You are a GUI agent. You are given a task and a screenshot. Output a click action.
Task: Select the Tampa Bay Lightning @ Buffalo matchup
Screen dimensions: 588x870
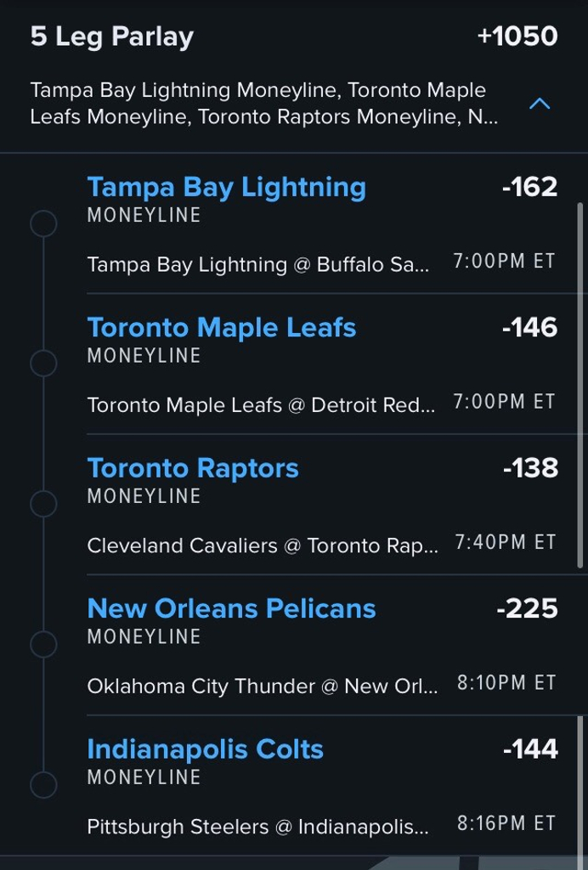[257, 264]
